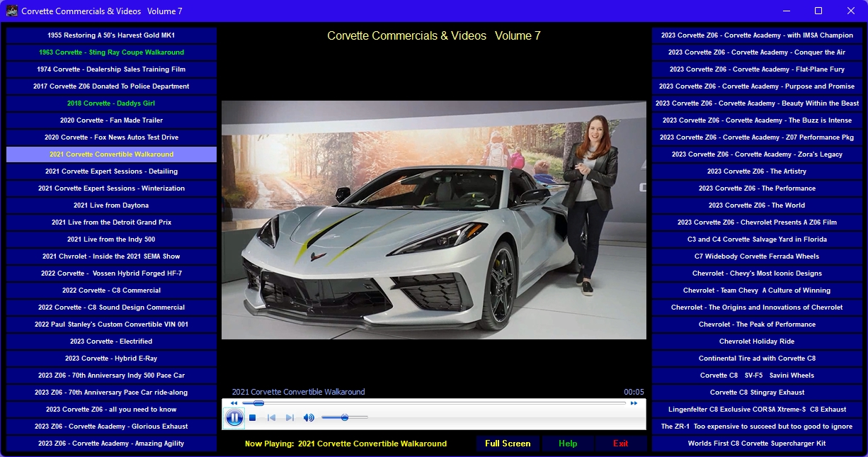Viewport: 868px width, 457px height.
Task: Play Chevrolet Team Chevy A Culture of Winning
Action: (x=757, y=290)
